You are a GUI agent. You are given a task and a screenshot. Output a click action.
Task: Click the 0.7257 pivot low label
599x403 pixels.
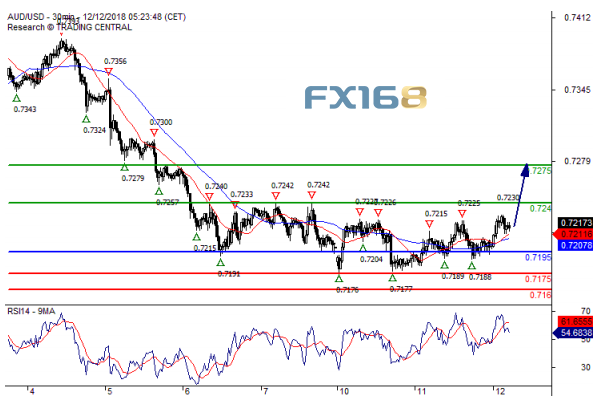click(167, 202)
